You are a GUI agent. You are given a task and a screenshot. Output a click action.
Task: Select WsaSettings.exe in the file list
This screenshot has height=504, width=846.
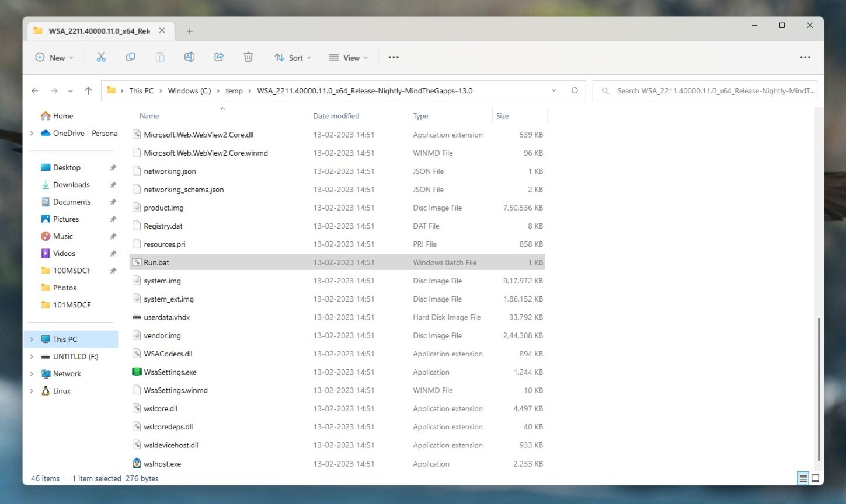(170, 372)
